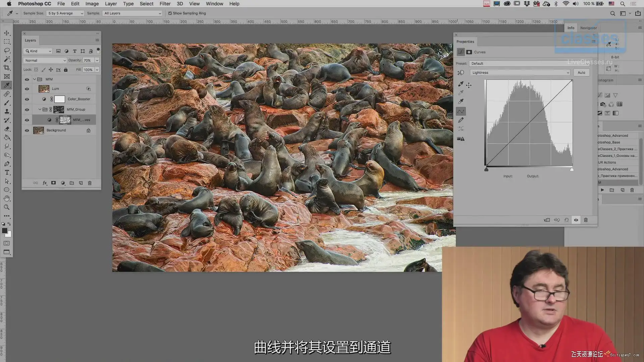The image size is (644, 362).
Task: Select the Lasso tool
Action: click(x=7, y=50)
